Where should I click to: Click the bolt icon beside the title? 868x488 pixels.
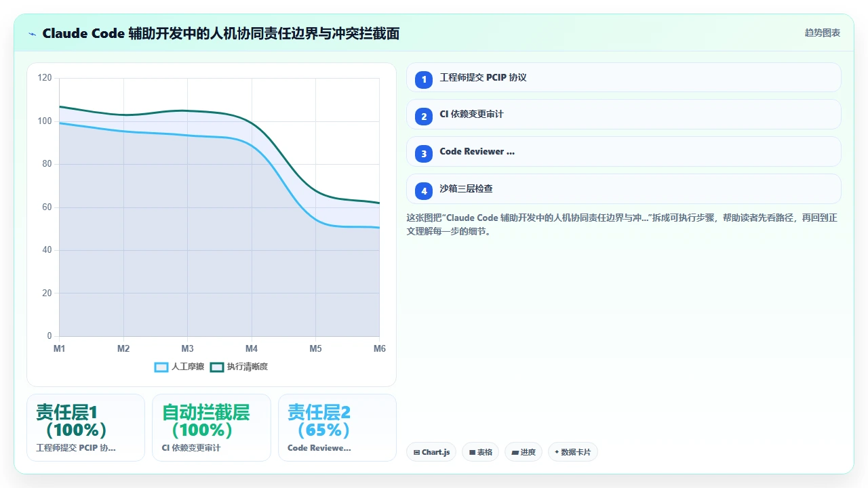click(x=32, y=33)
